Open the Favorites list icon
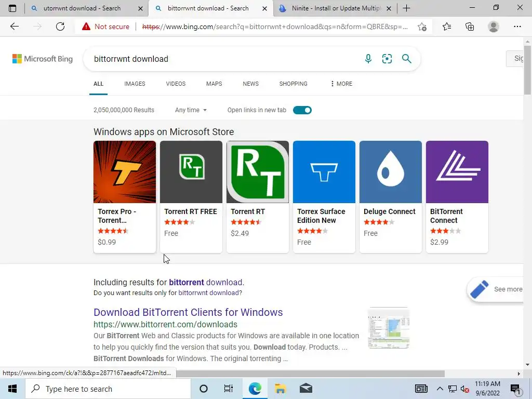 coord(447,26)
